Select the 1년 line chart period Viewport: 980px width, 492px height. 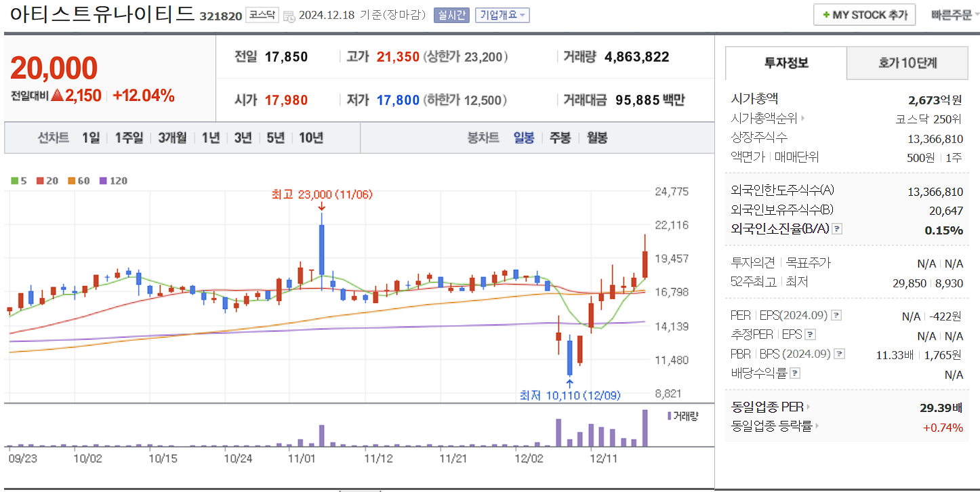click(x=211, y=138)
